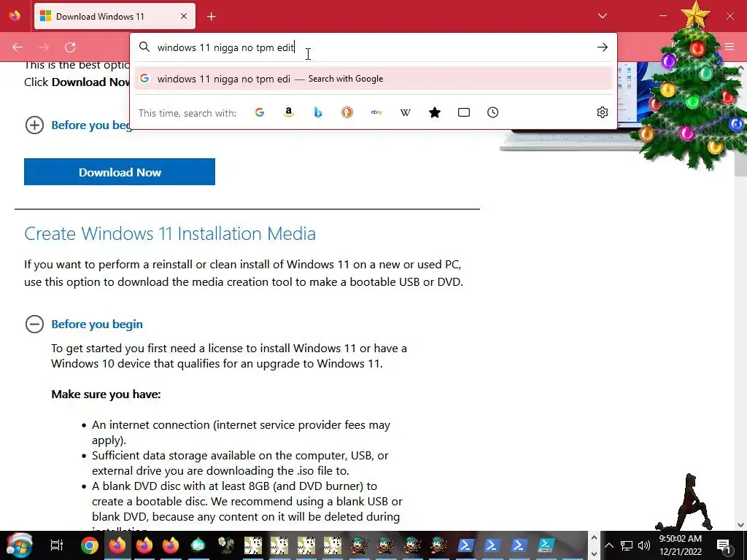Click Create Windows 11 Installation Media heading
Viewport: 747px width, 560px height.
[170, 234]
